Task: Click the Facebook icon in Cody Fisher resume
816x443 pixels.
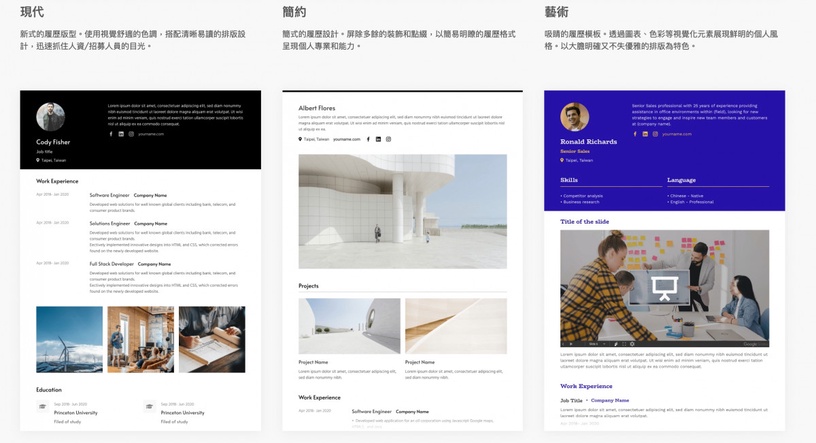Action: click(111, 134)
